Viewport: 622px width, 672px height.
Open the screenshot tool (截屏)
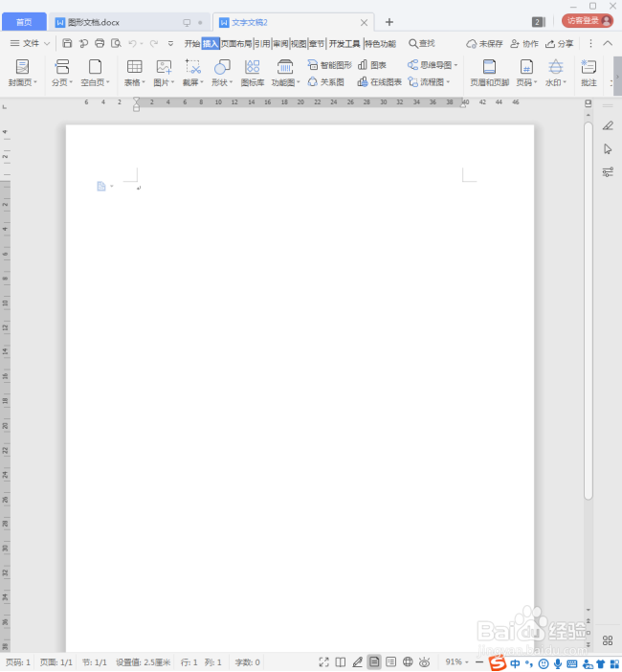tap(192, 73)
